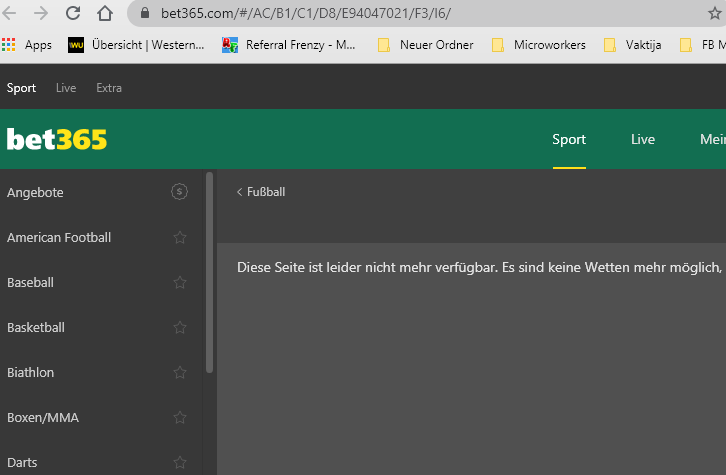
Task: Open the cut-off Mei tab in header
Action: click(x=713, y=139)
